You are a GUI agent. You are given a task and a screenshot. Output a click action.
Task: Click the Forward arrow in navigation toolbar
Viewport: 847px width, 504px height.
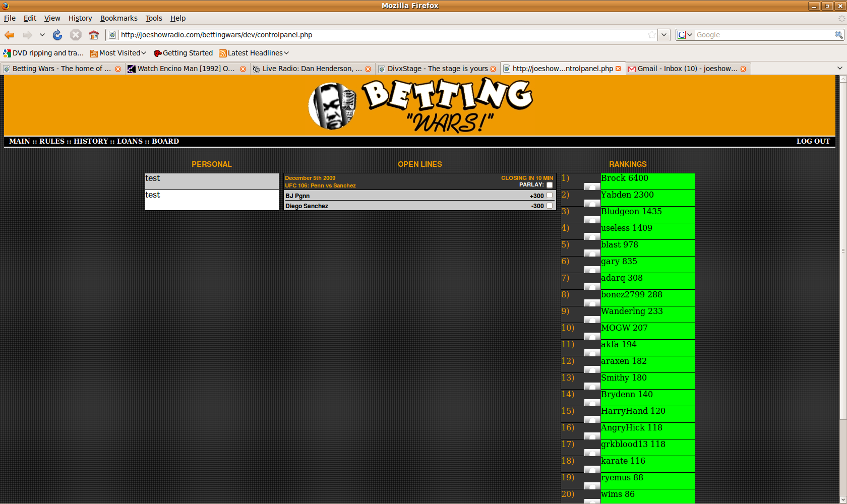(x=27, y=35)
